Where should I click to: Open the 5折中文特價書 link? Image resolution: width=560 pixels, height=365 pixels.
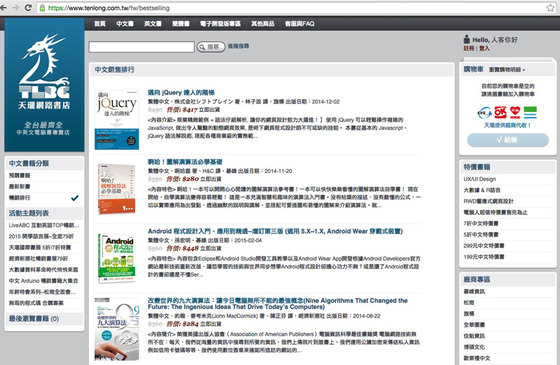click(481, 234)
